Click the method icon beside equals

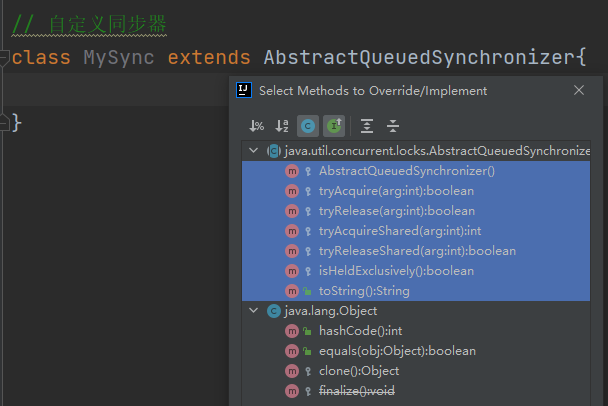coord(292,351)
